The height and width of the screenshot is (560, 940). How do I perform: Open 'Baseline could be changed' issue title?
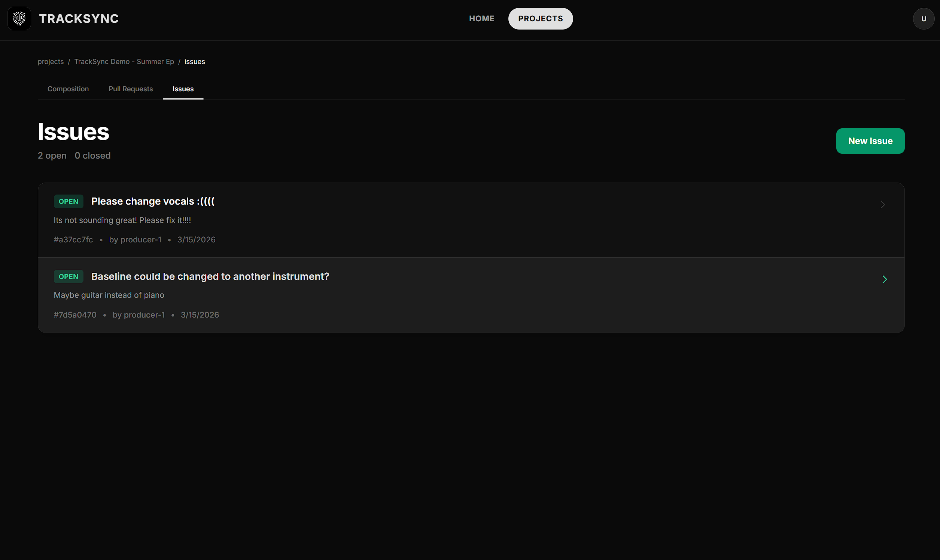click(210, 276)
